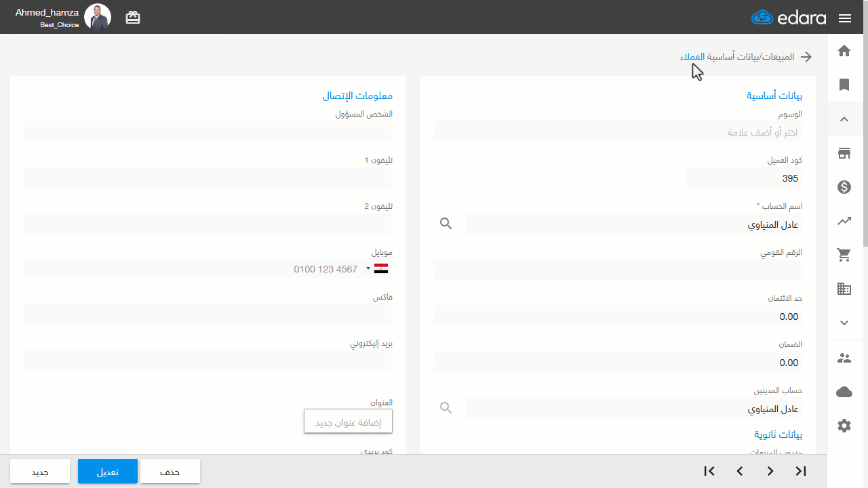Click the gift box icon in header

[133, 18]
